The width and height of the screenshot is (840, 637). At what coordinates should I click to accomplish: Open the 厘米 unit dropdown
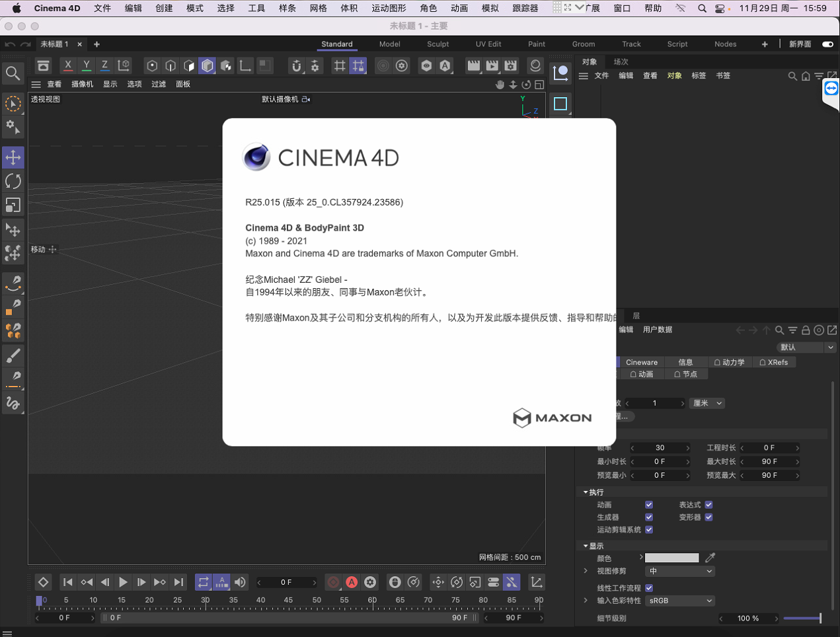pos(706,403)
